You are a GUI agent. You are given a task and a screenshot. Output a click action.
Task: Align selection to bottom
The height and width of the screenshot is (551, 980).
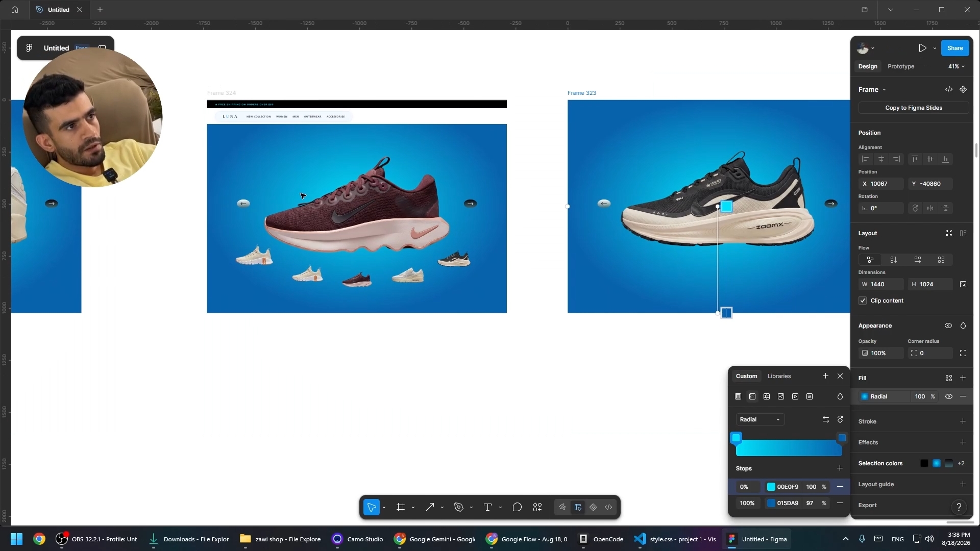coord(945,159)
